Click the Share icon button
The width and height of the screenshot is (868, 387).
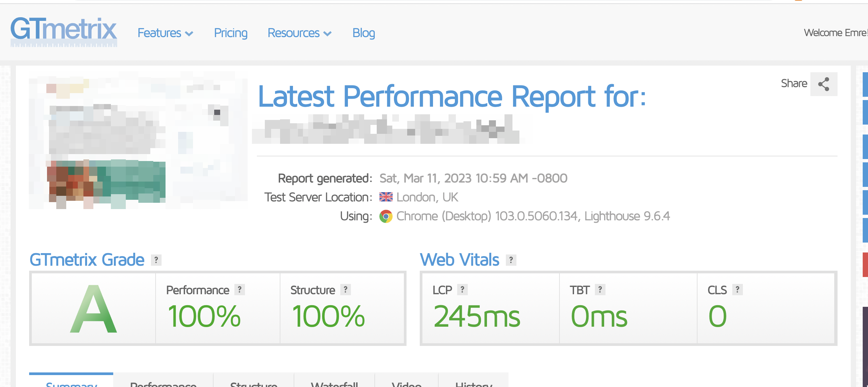coord(824,84)
